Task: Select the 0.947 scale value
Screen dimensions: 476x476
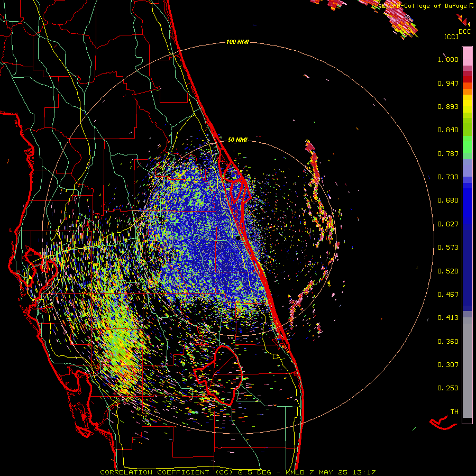Action: 448,83
